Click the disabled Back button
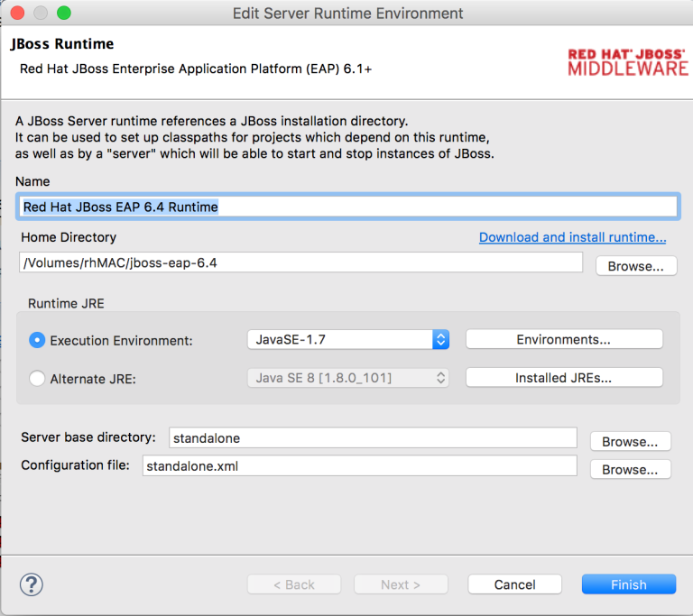This screenshot has height=616, width=693. 294,584
